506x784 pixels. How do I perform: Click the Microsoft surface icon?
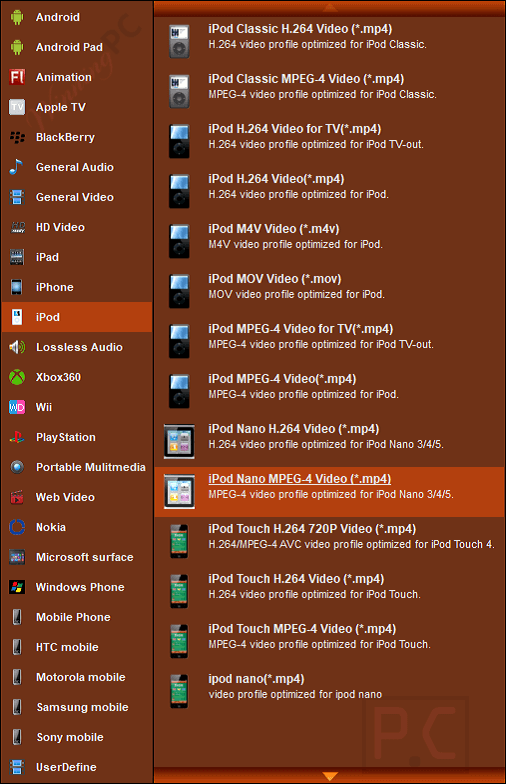coord(17,557)
